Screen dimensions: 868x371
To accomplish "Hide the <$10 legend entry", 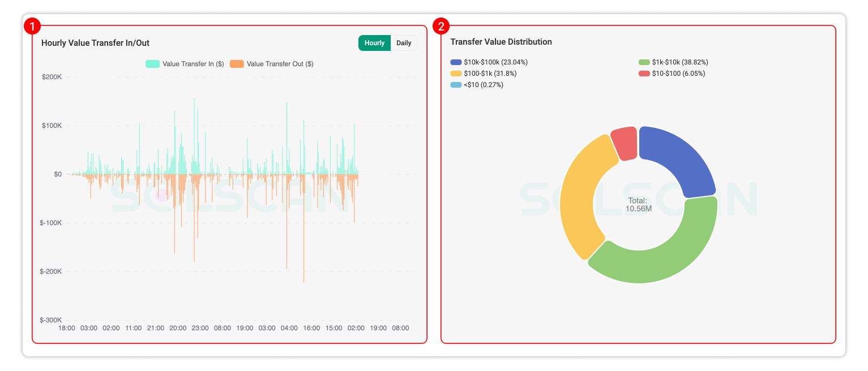I will pos(476,84).
